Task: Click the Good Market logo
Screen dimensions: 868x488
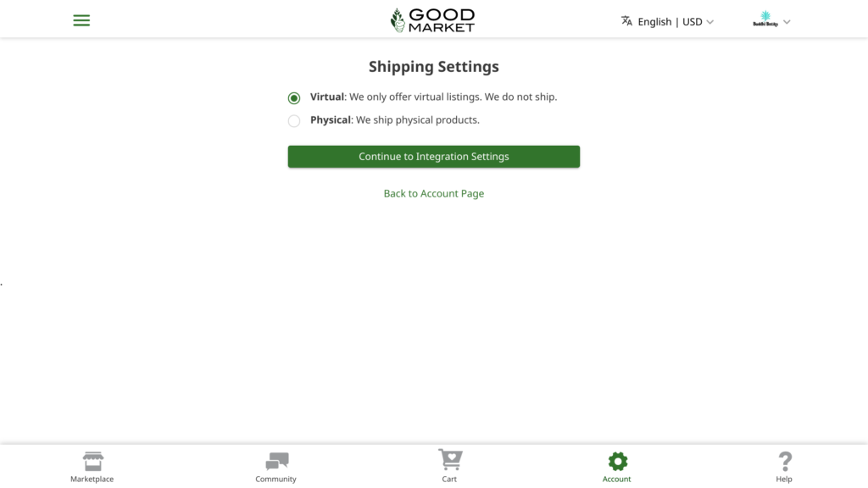Action: pos(433,20)
